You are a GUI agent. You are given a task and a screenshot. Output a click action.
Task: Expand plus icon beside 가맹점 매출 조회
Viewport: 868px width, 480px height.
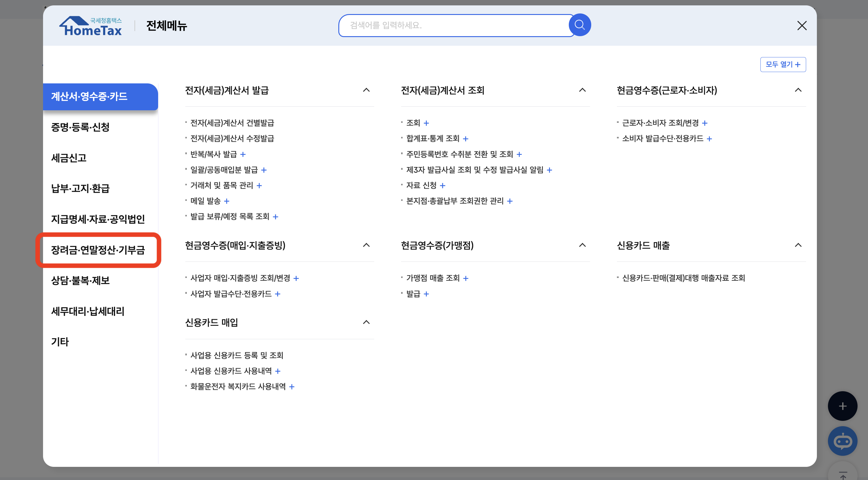[x=466, y=278]
